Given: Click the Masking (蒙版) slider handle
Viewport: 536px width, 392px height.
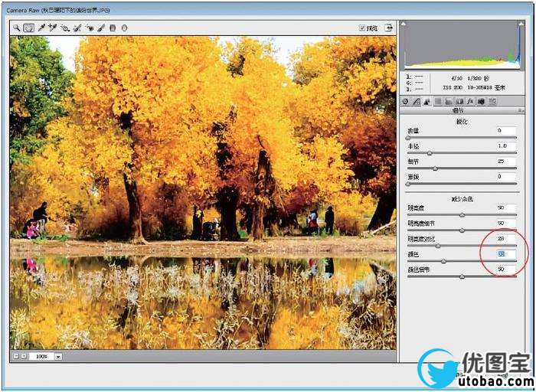Looking at the screenshot, I should (408, 185).
